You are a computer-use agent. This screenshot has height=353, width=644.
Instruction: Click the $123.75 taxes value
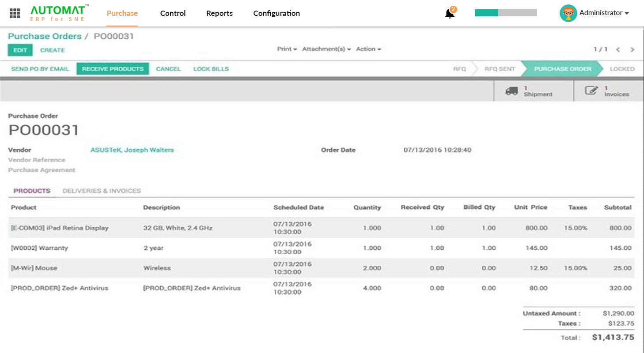621,323
